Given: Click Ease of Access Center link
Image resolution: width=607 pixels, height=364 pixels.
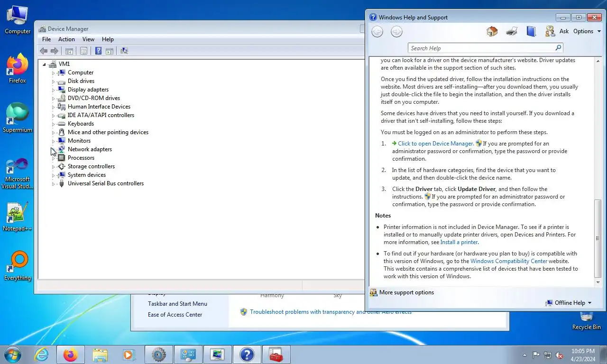Looking at the screenshot, I should pos(175,315).
